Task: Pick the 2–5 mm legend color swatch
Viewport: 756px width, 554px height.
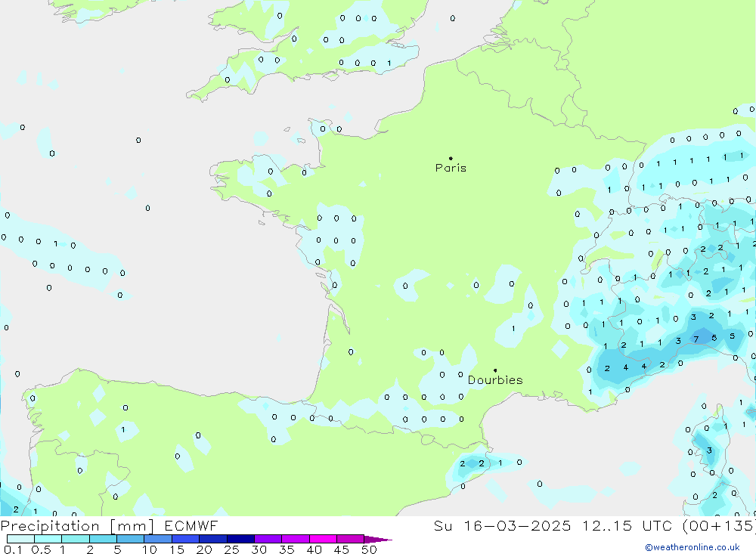Action: pos(103,539)
